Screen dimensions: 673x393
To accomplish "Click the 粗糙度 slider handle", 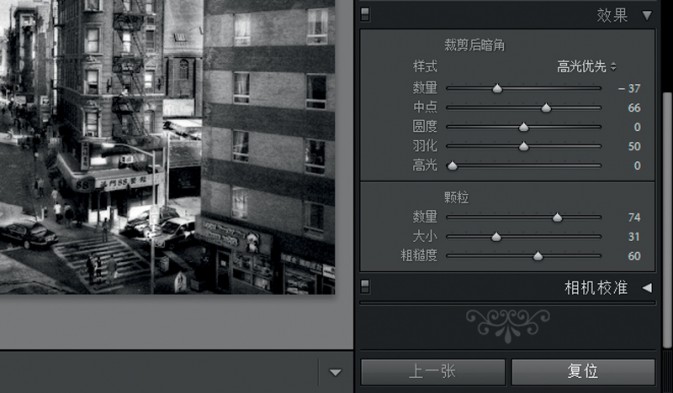I will coord(538,256).
